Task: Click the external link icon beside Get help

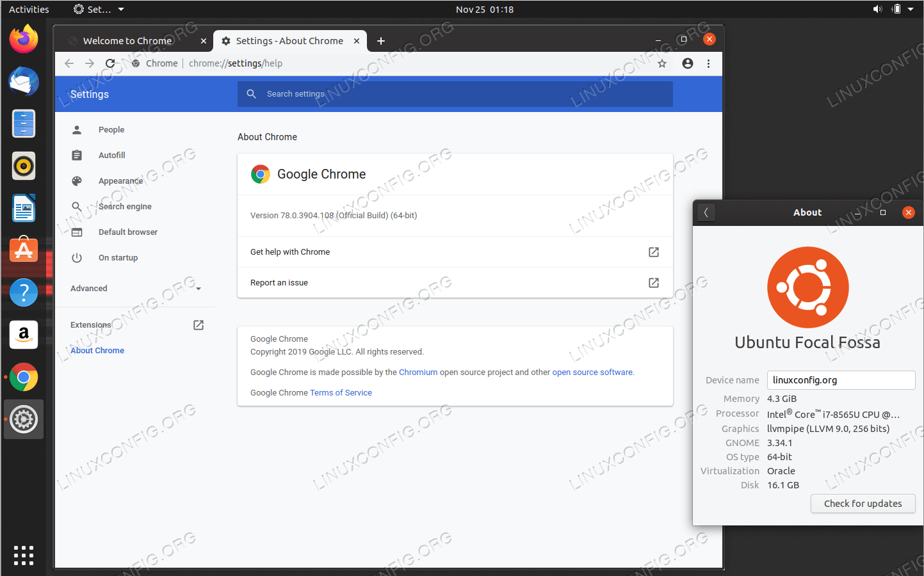Action: (x=654, y=252)
